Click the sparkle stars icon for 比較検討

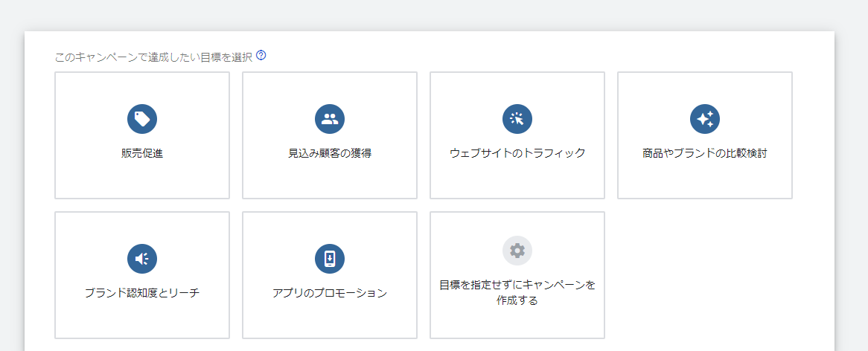point(705,119)
